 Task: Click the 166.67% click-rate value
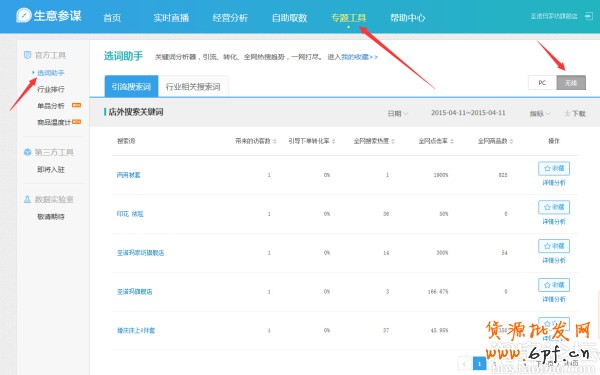438,292
